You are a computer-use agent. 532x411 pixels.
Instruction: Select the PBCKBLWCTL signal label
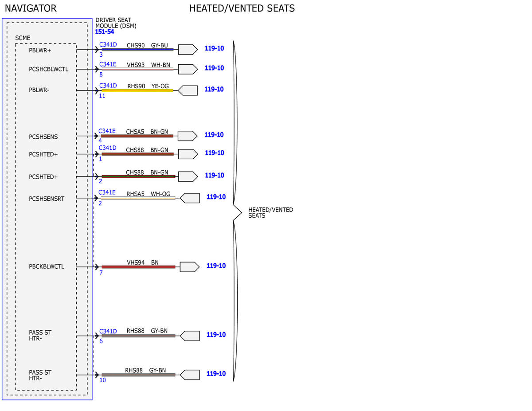[47, 266]
